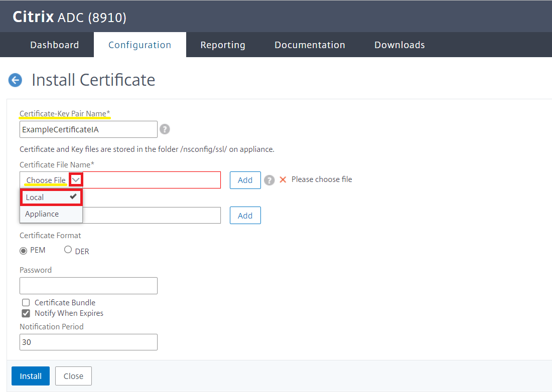Click the Certificate File Name input box
552x392 pixels.
152,180
